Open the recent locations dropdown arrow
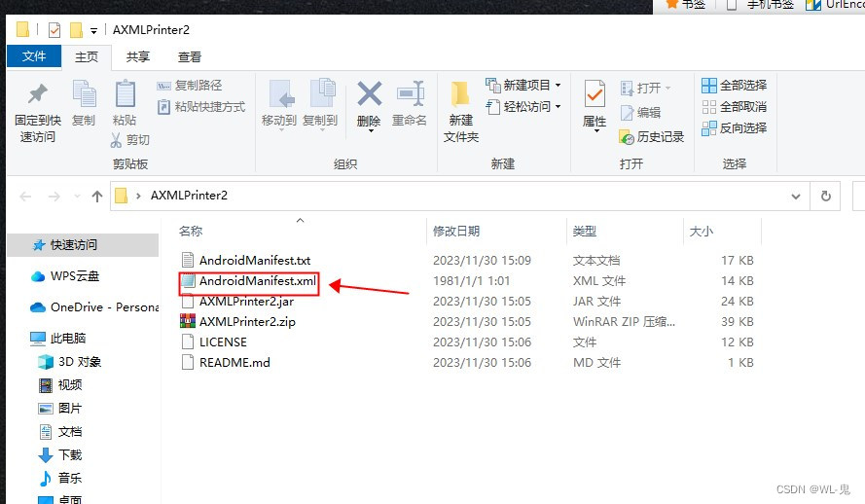 coord(77,197)
